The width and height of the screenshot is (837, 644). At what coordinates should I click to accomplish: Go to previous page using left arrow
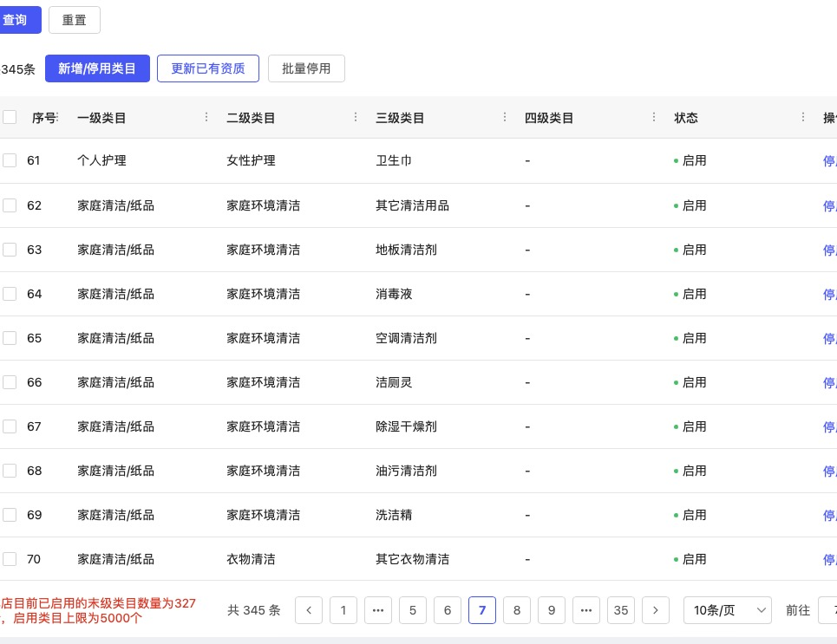coord(309,610)
